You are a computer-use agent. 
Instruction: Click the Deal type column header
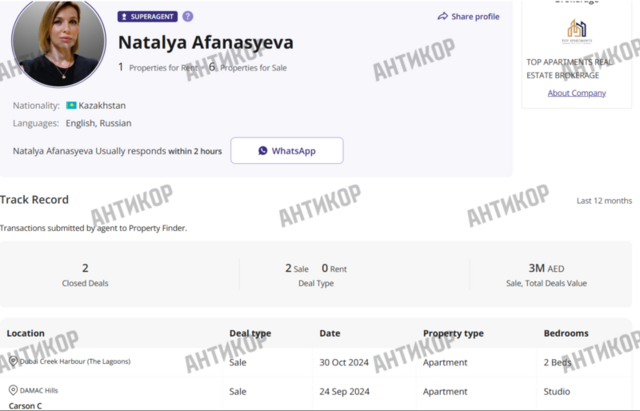250,333
